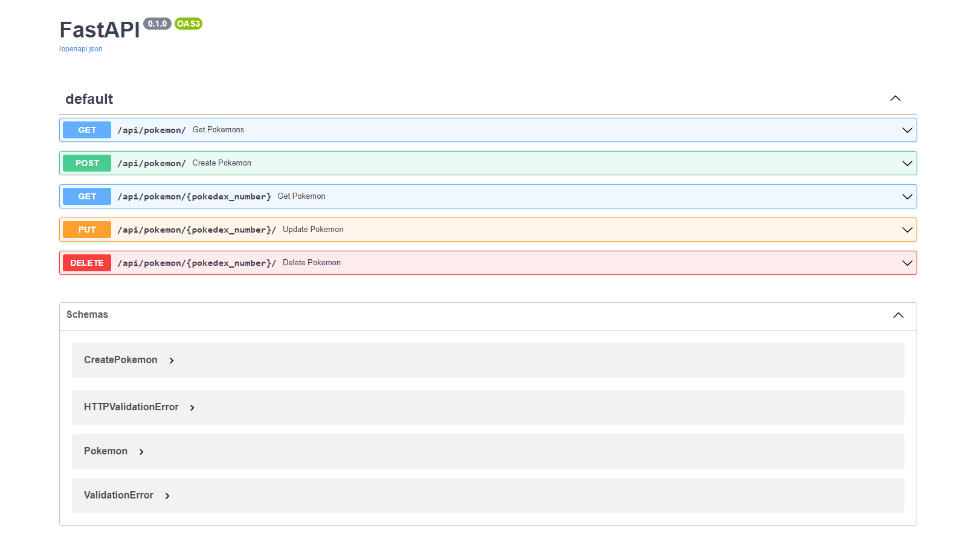Collapse the Schemas section using its arrow

click(898, 315)
